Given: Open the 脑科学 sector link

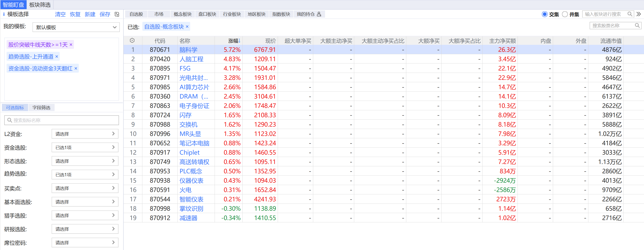Looking at the screenshot, I should click(x=188, y=50).
